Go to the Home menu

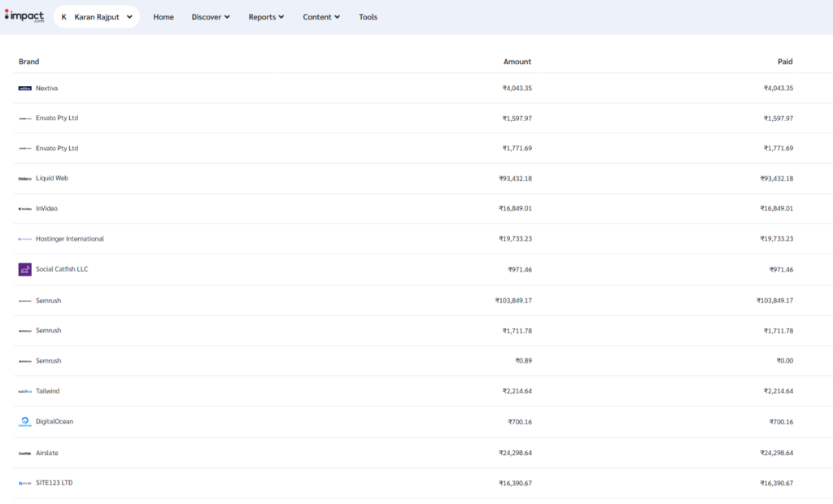coord(164,17)
